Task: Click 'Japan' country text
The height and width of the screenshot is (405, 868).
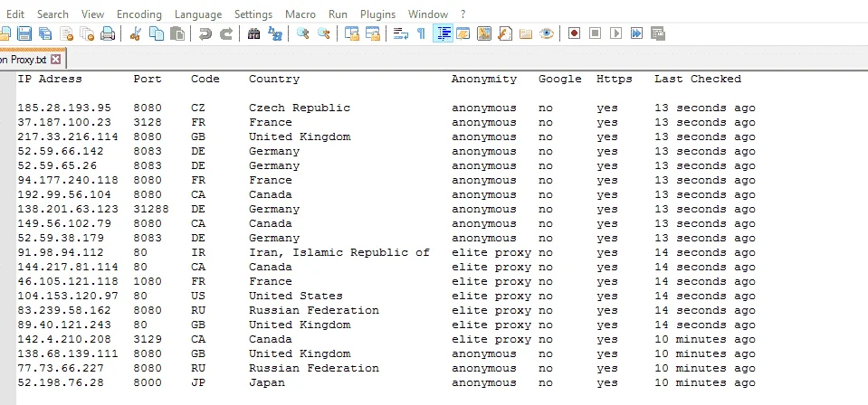Action: click(x=267, y=383)
